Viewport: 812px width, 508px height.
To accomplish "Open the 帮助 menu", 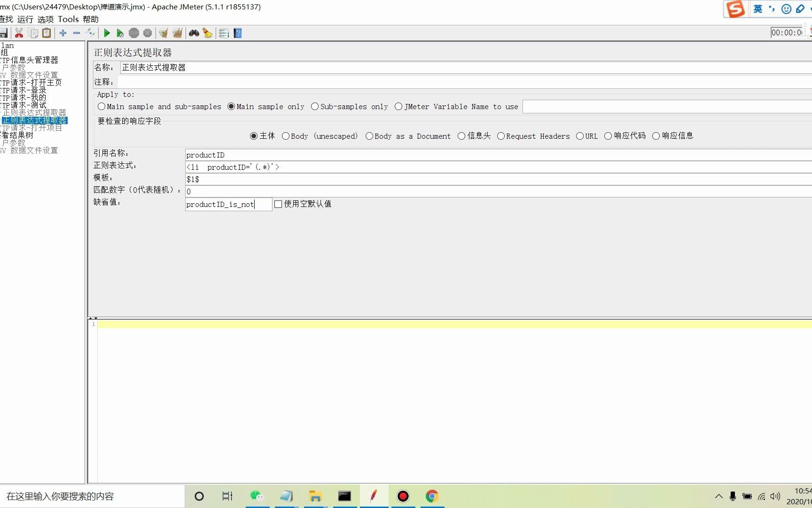I will (91, 19).
